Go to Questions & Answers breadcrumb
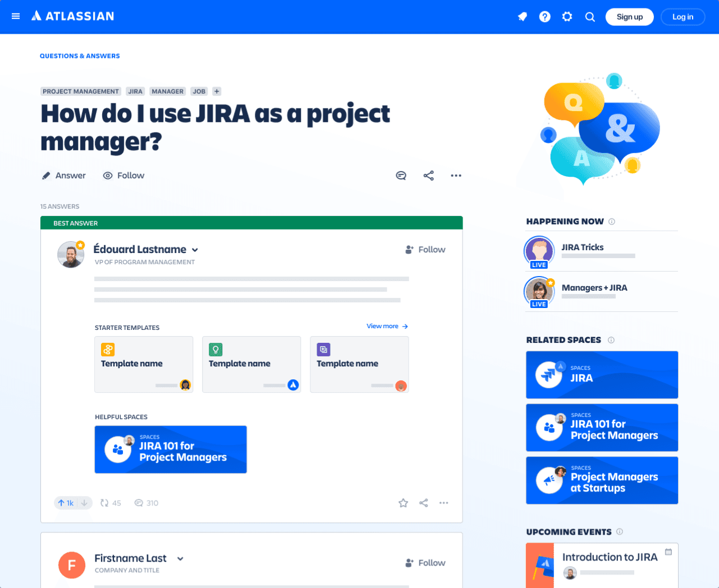Viewport: 719px width, 588px height. click(x=80, y=56)
